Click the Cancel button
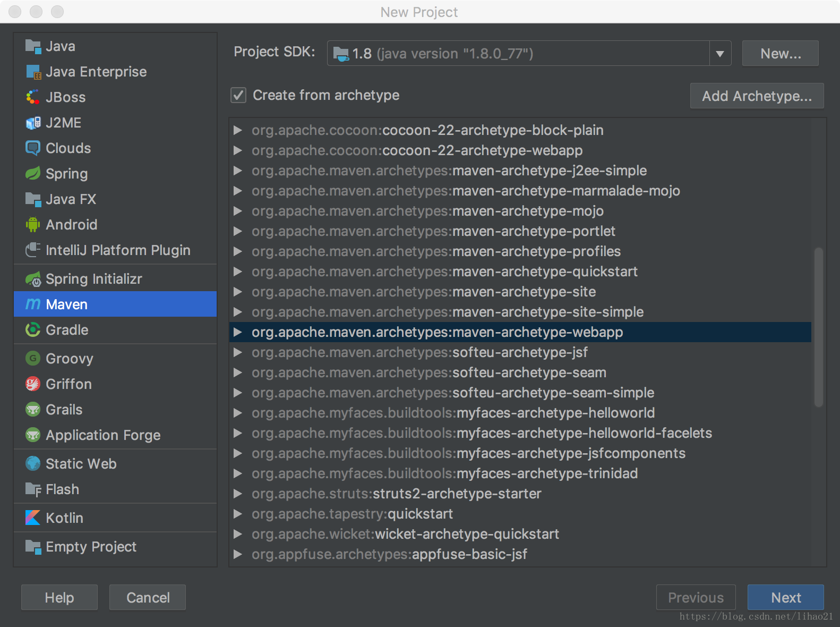Image resolution: width=840 pixels, height=627 pixels. (148, 598)
